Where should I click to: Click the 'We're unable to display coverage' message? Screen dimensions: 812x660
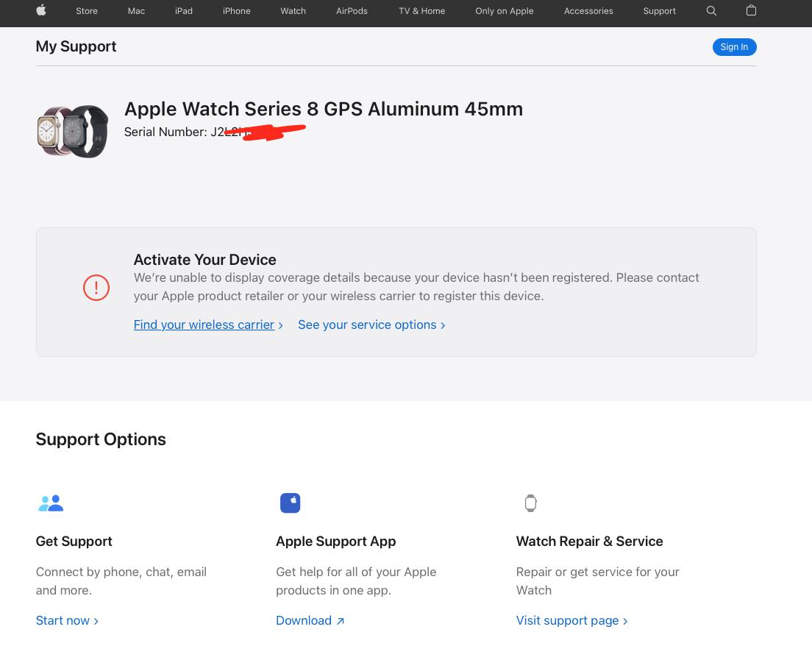(416, 287)
